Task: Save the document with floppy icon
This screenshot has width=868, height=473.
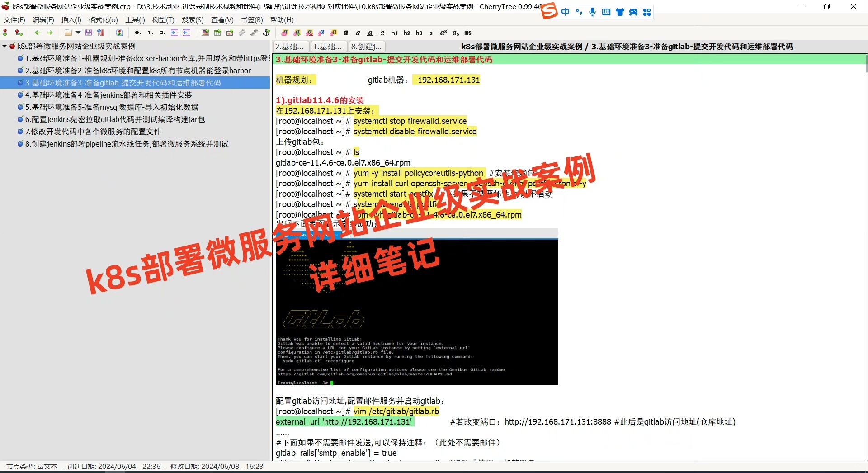Action: click(x=89, y=33)
